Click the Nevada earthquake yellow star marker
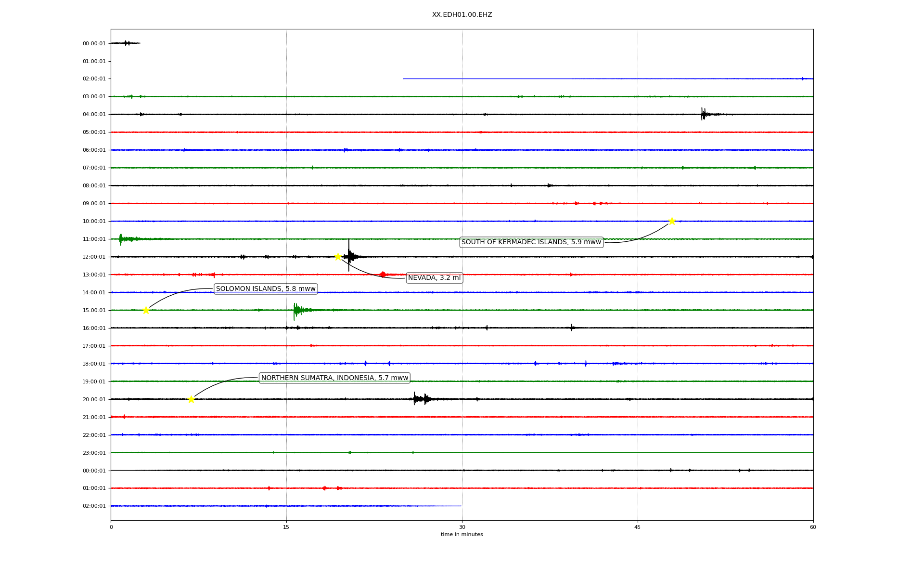The width and height of the screenshot is (924, 578). point(338,257)
